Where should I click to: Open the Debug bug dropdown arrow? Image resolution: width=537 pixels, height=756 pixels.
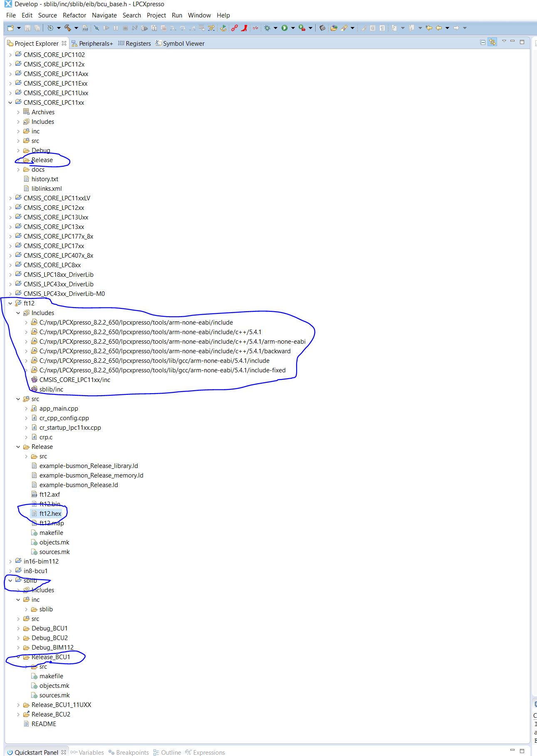[x=275, y=28]
